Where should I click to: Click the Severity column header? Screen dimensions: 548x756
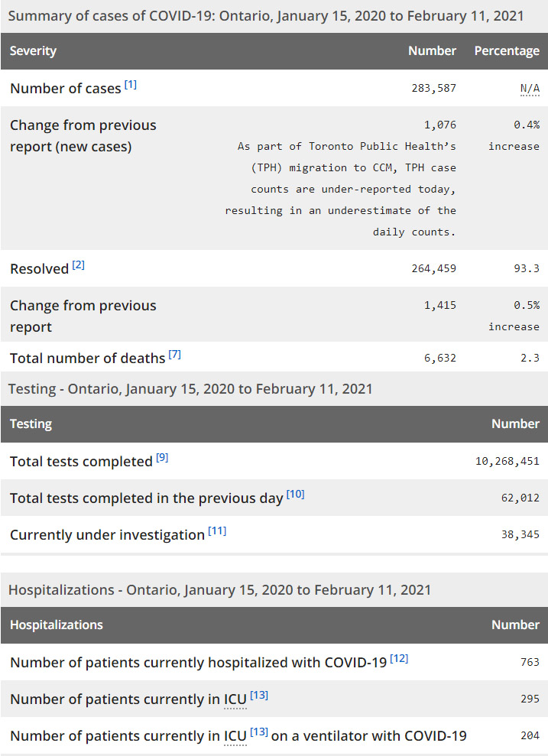coord(34,51)
